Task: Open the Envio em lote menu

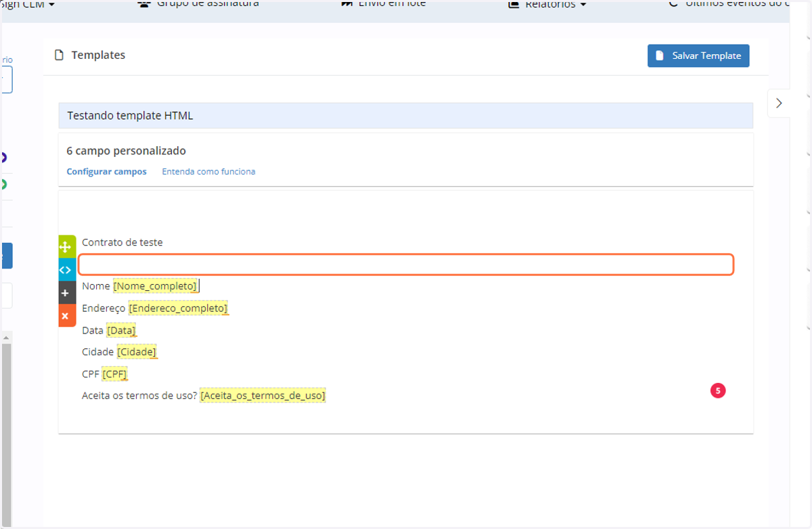Action: pos(384,4)
